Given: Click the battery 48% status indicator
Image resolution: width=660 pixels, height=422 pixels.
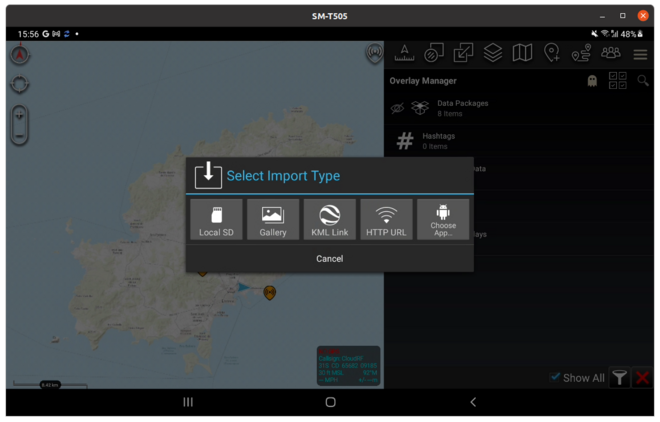Looking at the screenshot, I should click(631, 34).
